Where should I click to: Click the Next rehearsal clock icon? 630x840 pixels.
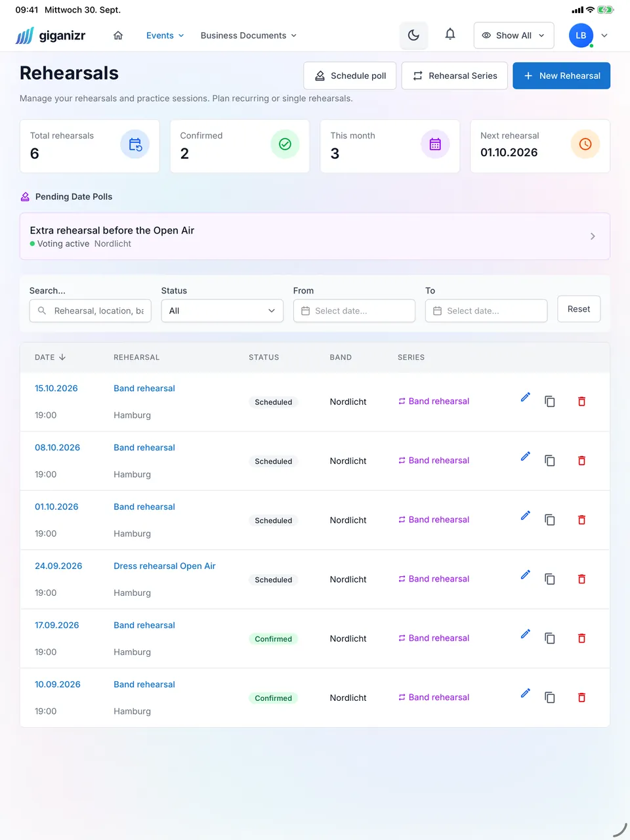point(585,144)
